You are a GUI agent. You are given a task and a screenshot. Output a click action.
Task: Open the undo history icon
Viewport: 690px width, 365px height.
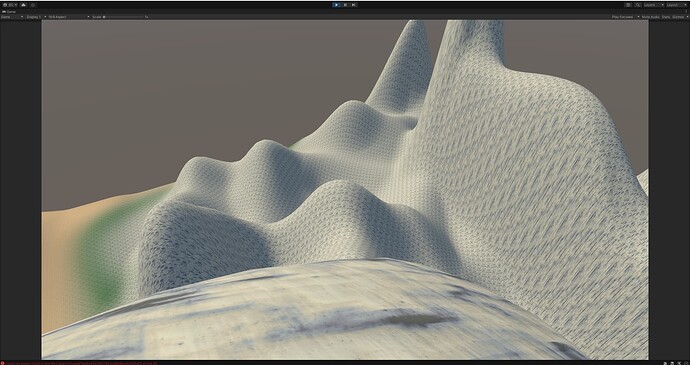click(x=628, y=5)
